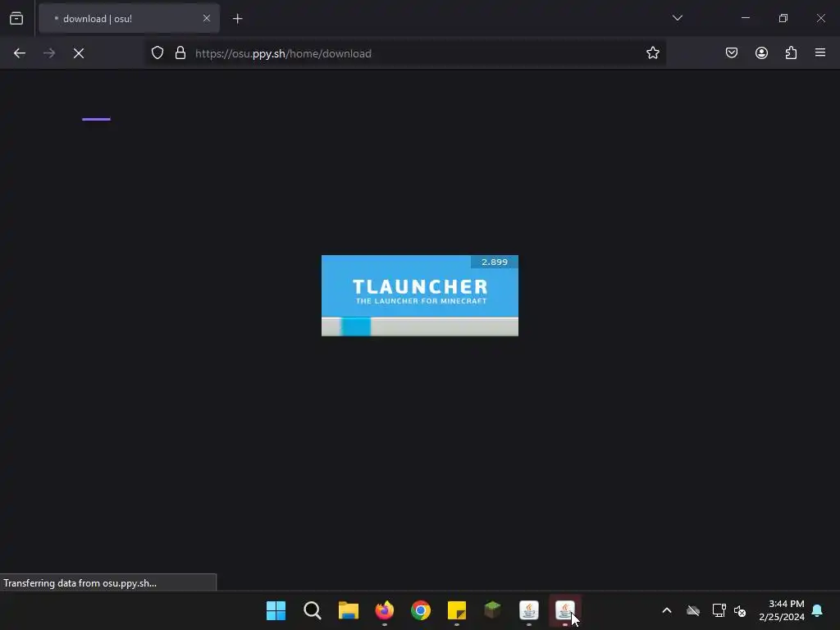The image size is (840, 630).
Task: Open the Extensions panel
Action: click(791, 52)
